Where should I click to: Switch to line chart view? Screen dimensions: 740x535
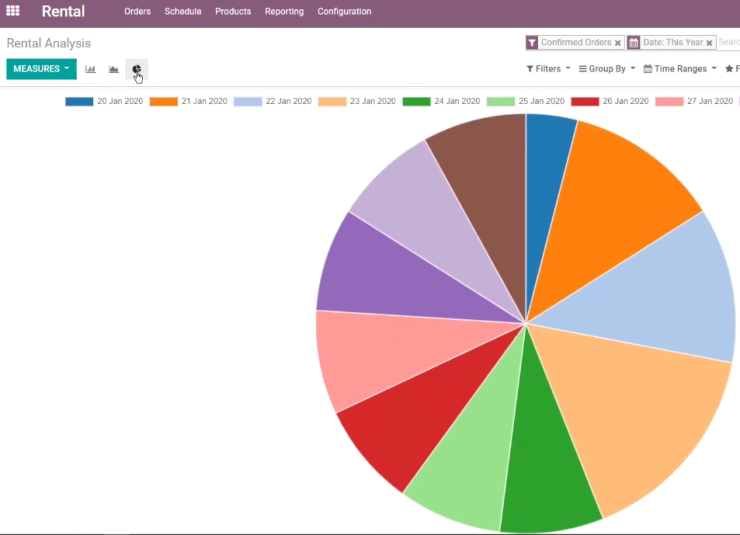point(113,69)
